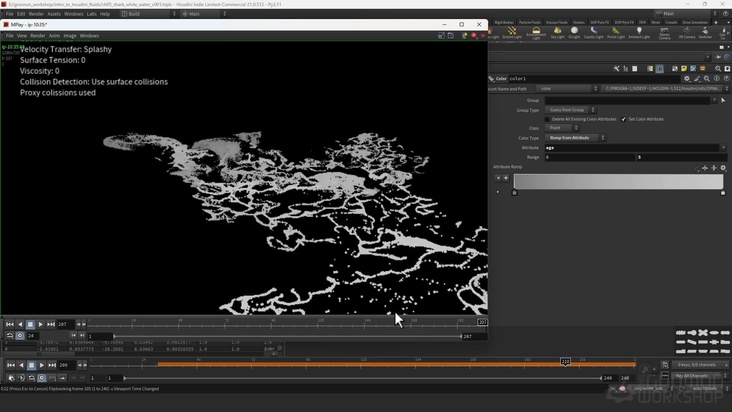Add a Stereo Camera from the shelf
Screen dimensions: 732x412
666,32
